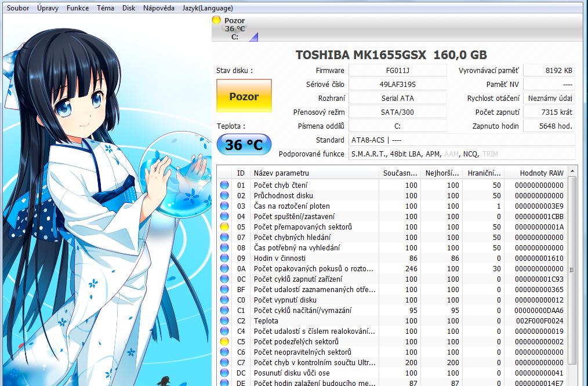Screen dimensions: 588x386
Task: Click the status icon for attribute 0A
Action: pos(224,269)
